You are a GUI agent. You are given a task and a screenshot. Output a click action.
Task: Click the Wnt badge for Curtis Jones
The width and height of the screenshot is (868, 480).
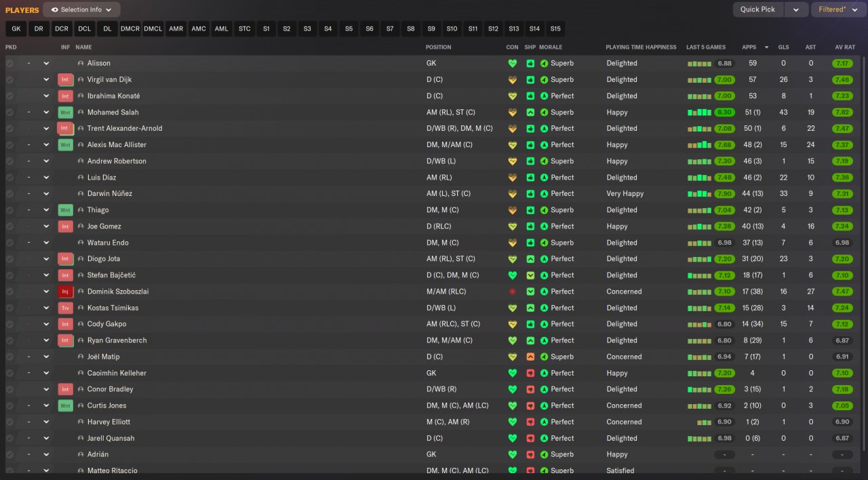pyautogui.click(x=65, y=405)
